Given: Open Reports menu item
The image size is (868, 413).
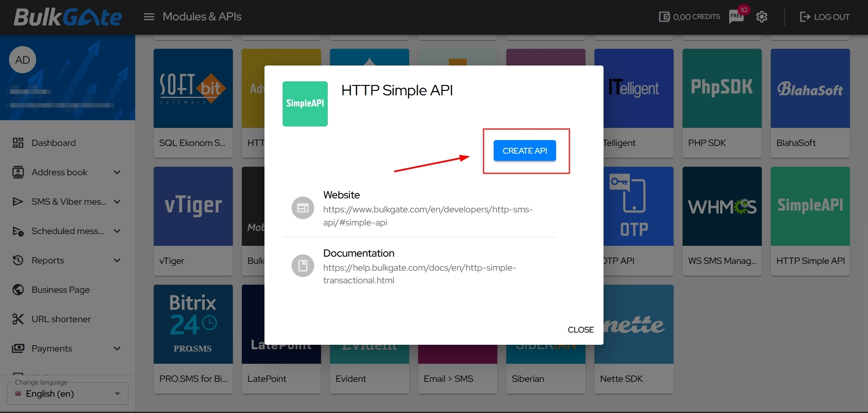Looking at the screenshot, I should (47, 260).
